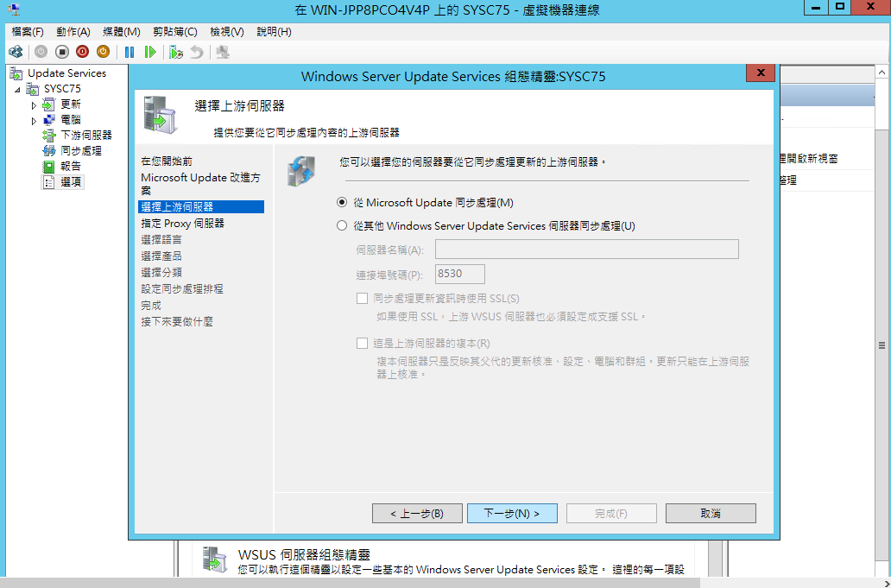Select 報告 label in tree
The height and width of the screenshot is (588, 891).
[71, 167]
